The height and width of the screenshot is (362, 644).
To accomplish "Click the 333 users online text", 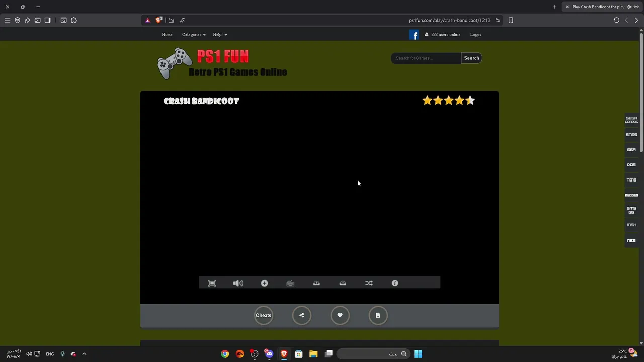I will point(446,35).
